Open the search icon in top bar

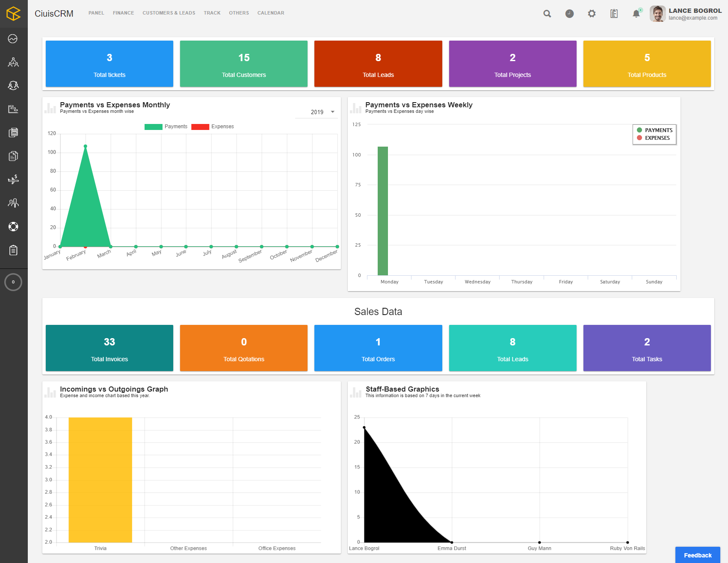click(547, 13)
